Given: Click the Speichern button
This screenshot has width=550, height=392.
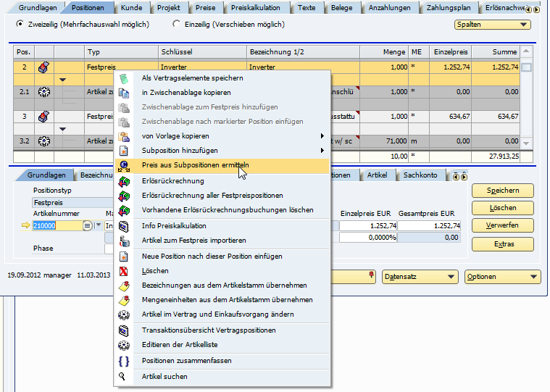Looking at the screenshot, I should tap(503, 191).
